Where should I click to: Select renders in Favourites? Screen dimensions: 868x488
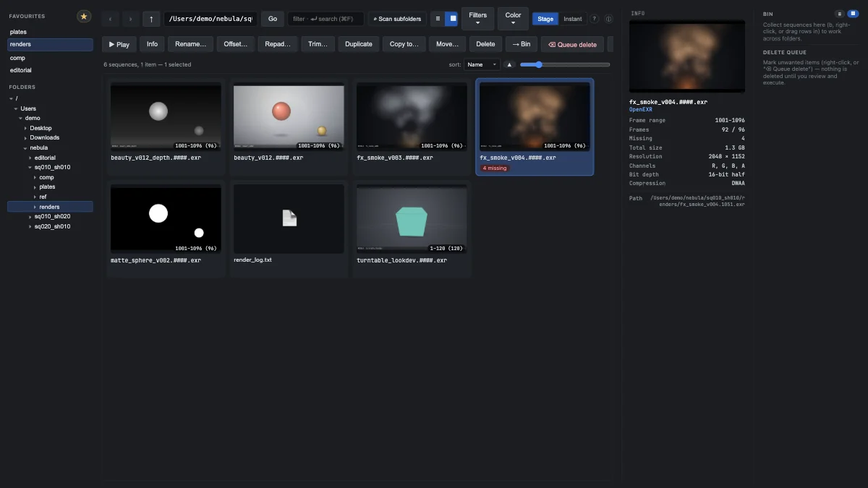click(50, 45)
